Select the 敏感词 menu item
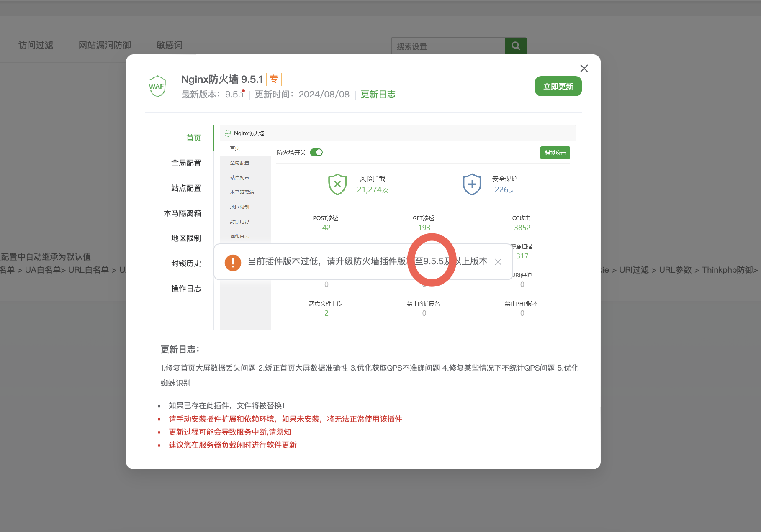 point(169,45)
